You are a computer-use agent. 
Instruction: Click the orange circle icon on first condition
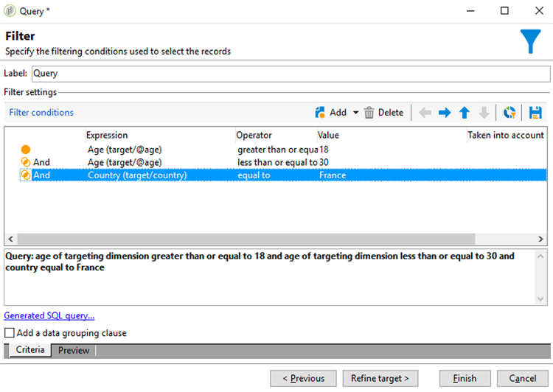tap(25, 150)
